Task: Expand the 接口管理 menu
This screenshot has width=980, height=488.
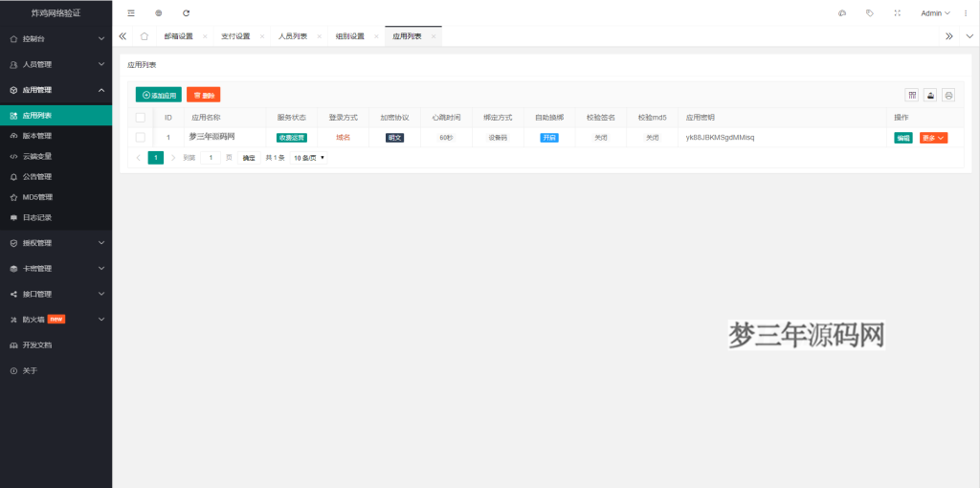Action: point(56,295)
